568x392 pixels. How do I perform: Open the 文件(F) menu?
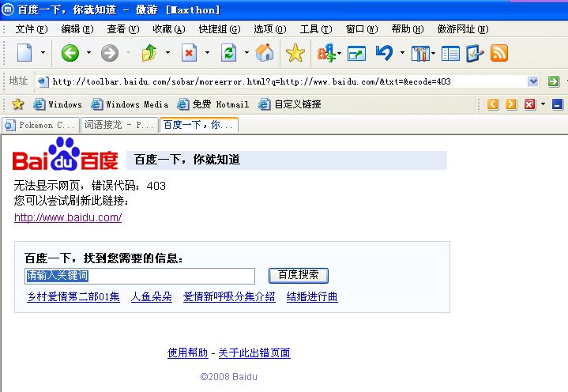(x=32, y=29)
